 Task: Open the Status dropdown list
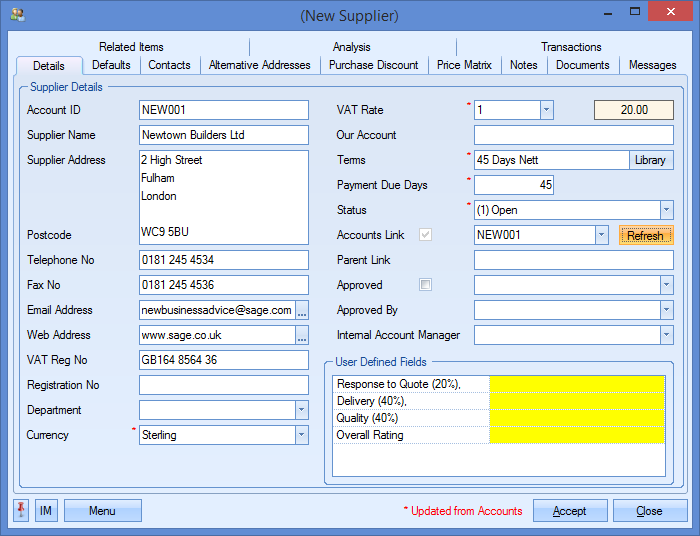point(666,210)
